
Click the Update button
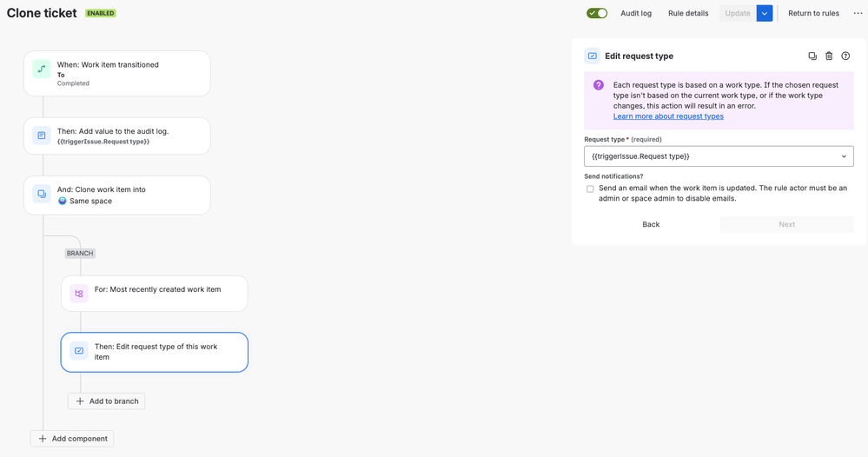click(x=738, y=13)
